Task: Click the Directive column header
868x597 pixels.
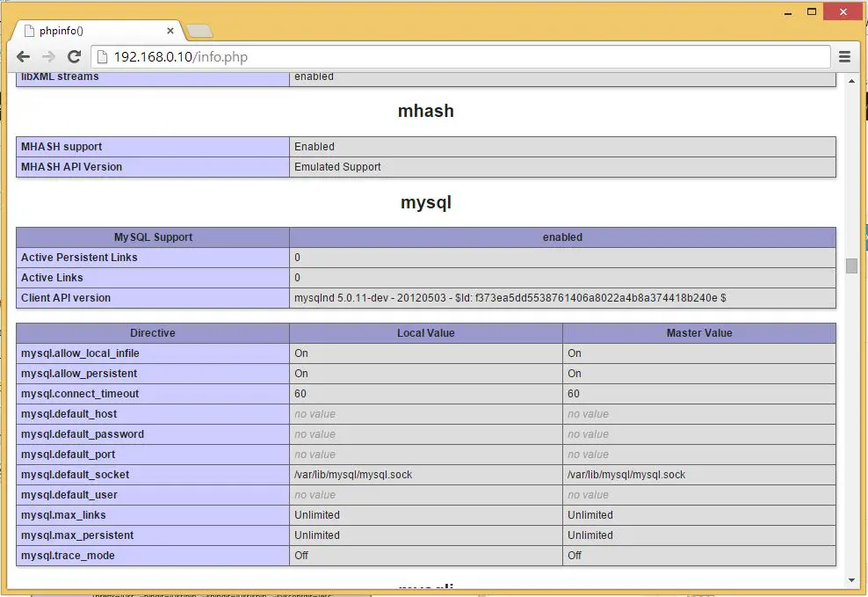Action: click(153, 333)
